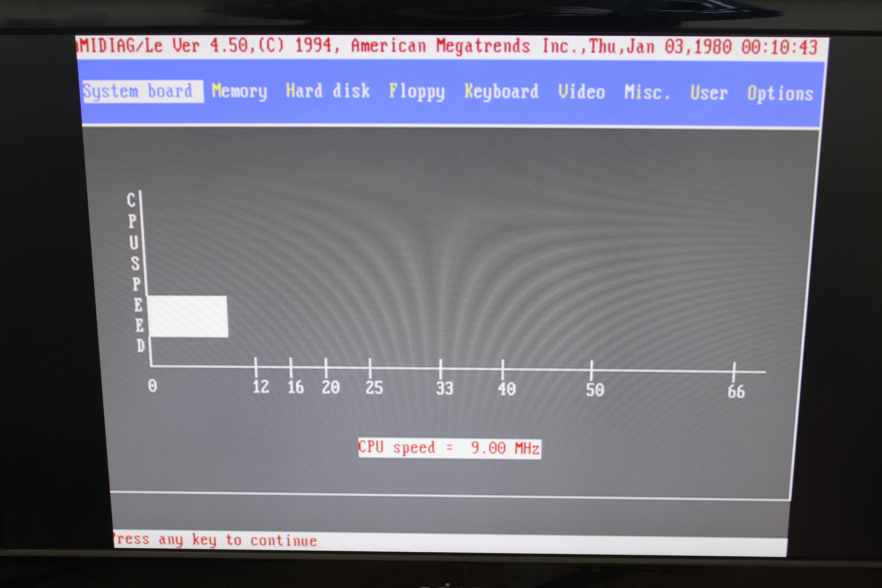Select the Keyboard menu

click(x=502, y=92)
